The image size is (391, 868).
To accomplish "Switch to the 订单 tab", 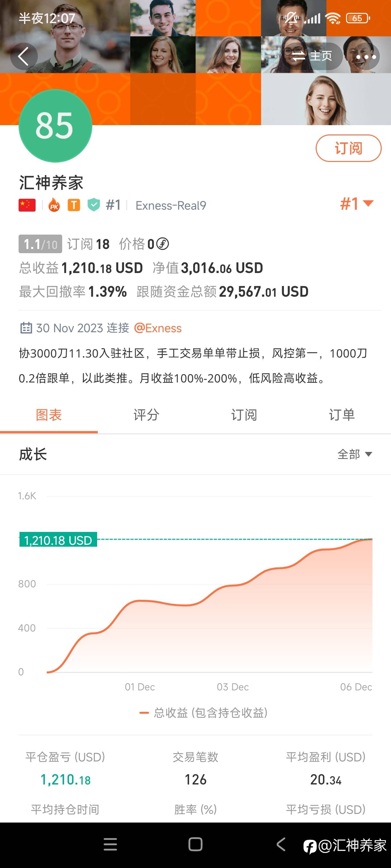I will 342,415.
